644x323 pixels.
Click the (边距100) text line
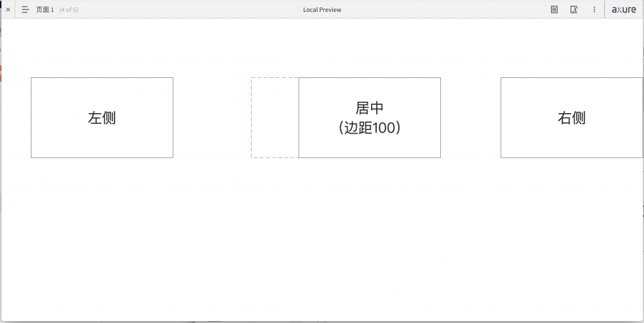(x=369, y=128)
